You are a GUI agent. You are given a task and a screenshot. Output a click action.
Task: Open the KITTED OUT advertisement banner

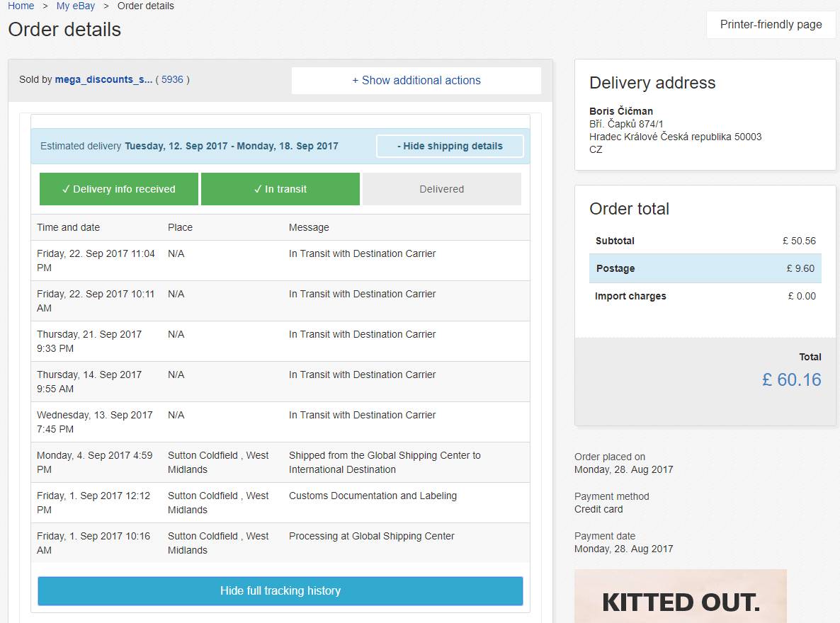click(x=681, y=596)
